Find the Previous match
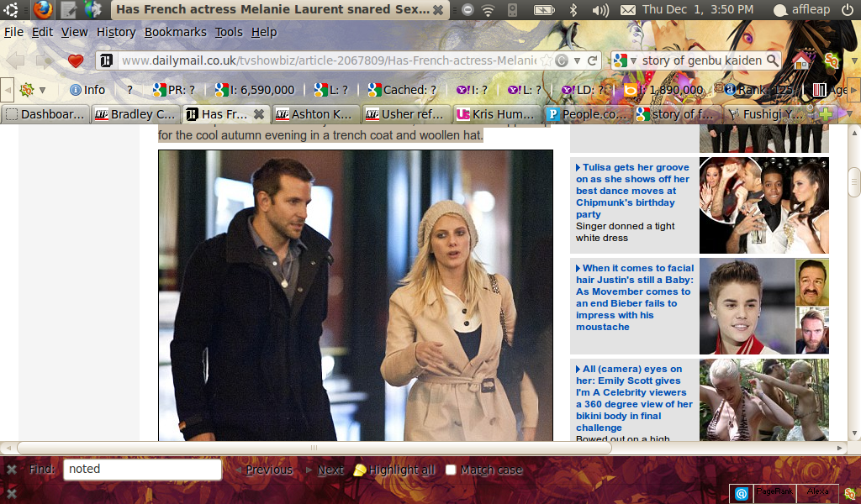 tap(264, 470)
